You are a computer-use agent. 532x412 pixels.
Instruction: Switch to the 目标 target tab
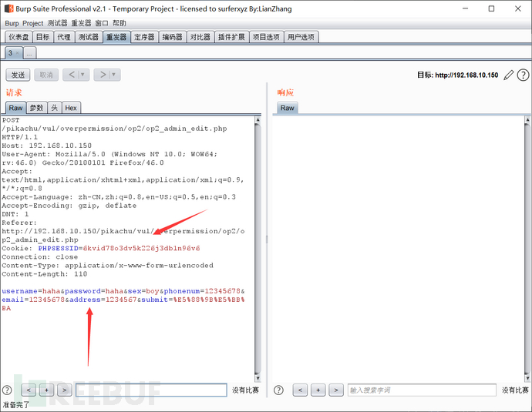pos(43,37)
